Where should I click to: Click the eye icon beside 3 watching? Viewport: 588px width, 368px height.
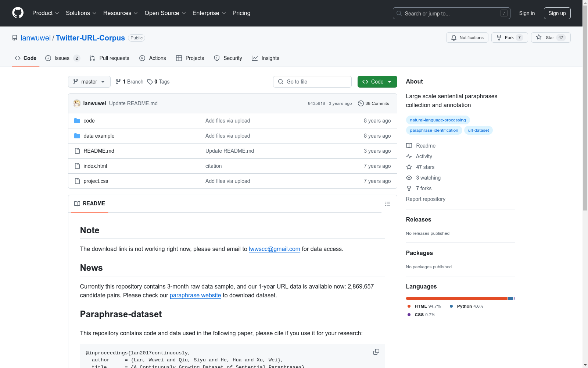click(409, 178)
